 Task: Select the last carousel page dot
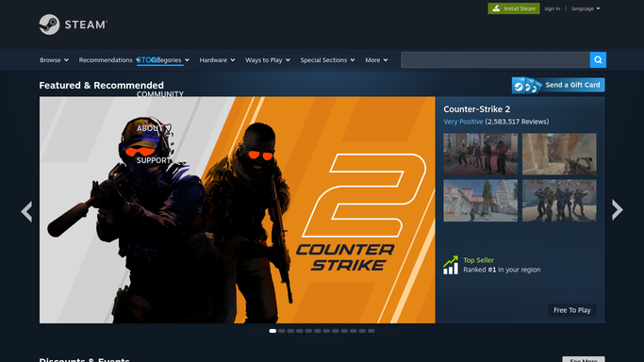371,331
